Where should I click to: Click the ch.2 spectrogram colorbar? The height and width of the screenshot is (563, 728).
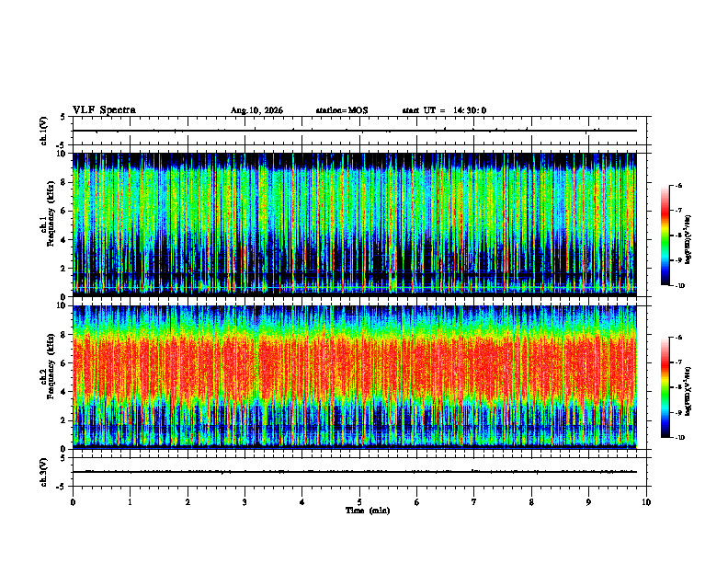pyautogui.click(x=665, y=387)
